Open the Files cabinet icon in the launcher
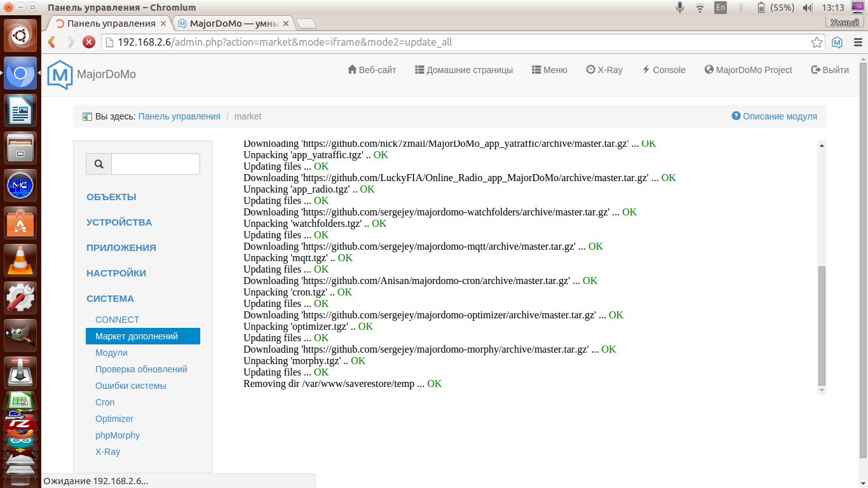The width and height of the screenshot is (868, 488). [x=21, y=149]
